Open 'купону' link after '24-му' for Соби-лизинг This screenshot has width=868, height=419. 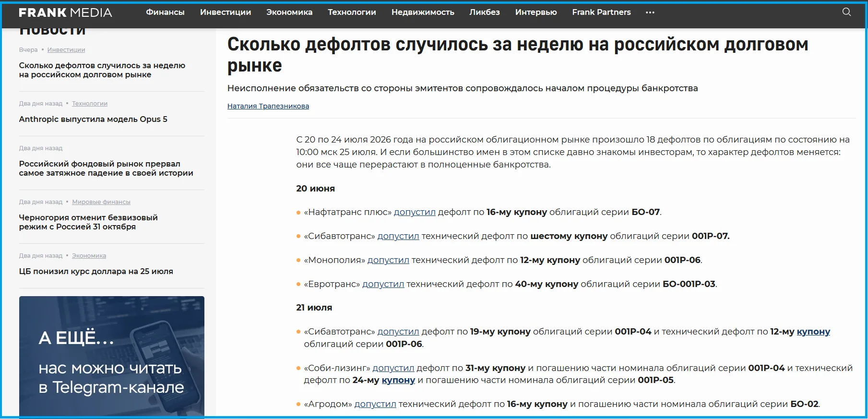pyautogui.click(x=398, y=380)
